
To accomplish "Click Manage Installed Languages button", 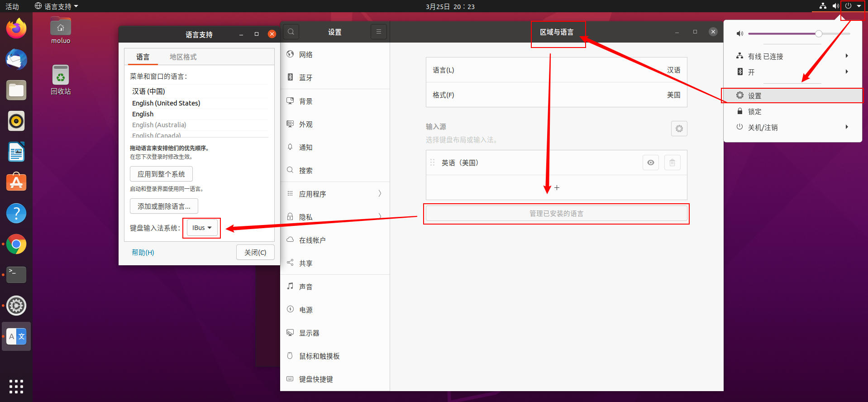I will (x=556, y=214).
